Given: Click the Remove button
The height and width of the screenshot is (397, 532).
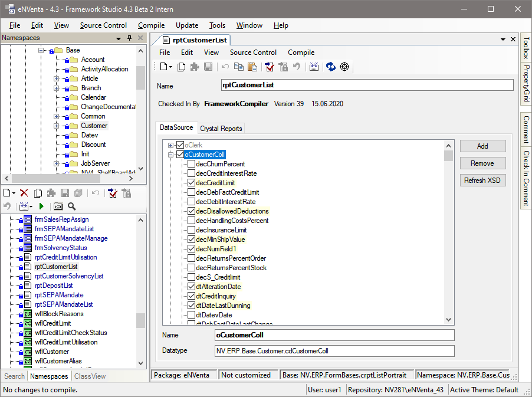Looking at the screenshot, I should tap(482, 163).
